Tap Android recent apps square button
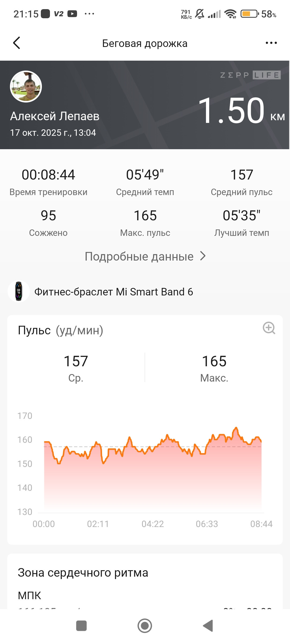The width and height of the screenshot is (290, 644). (x=81, y=626)
